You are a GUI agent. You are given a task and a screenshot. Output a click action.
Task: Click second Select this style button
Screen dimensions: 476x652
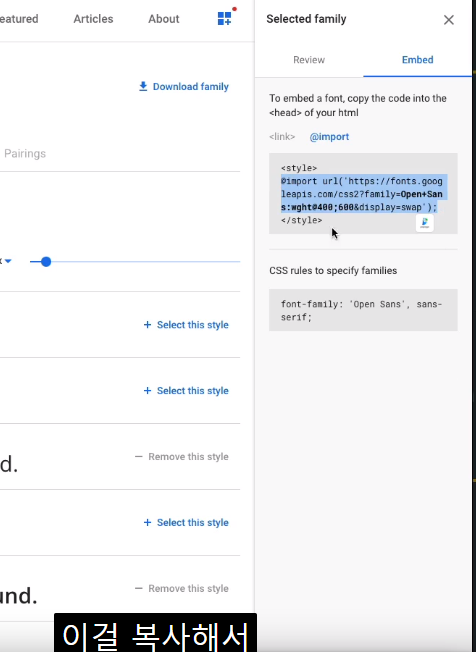click(186, 390)
